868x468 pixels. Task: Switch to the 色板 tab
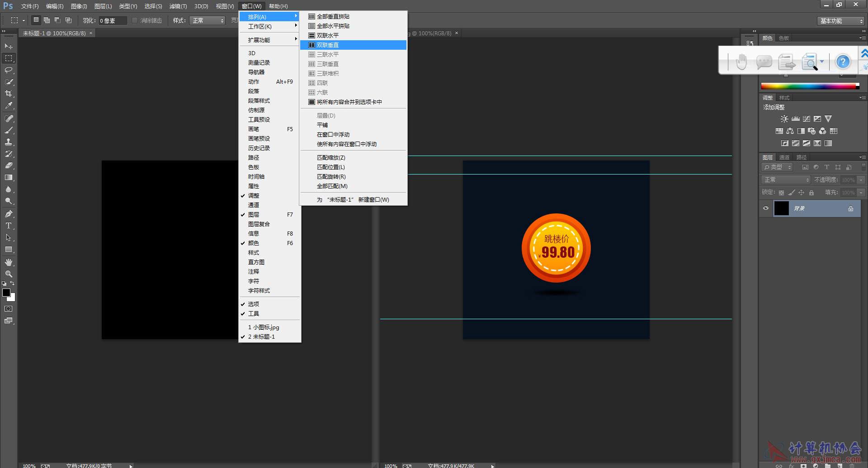pos(784,38)
